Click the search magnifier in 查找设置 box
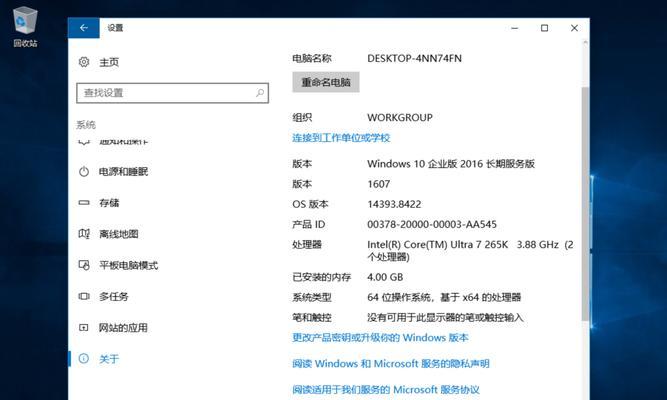This screenshot has height=400, width=667. [259, 93]
